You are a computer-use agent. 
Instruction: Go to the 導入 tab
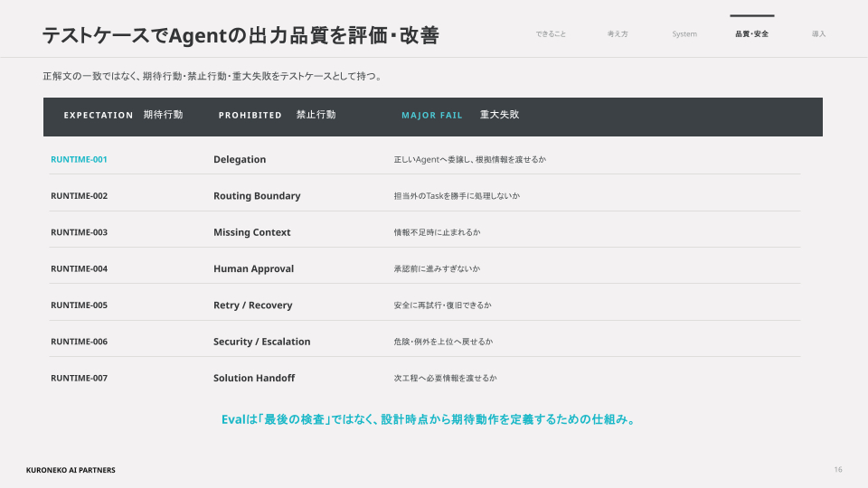(818, 33)
